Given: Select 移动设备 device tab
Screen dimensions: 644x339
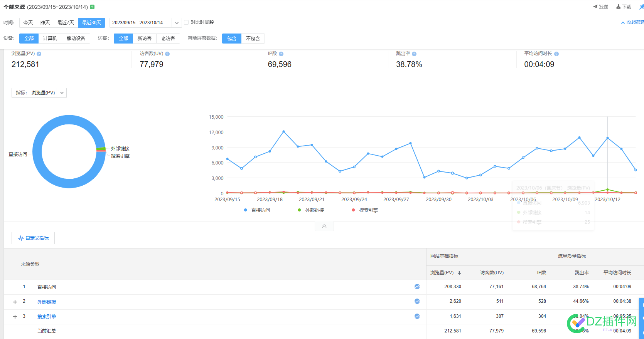Looking at the screenshot, I should click(x=76, y=39).
